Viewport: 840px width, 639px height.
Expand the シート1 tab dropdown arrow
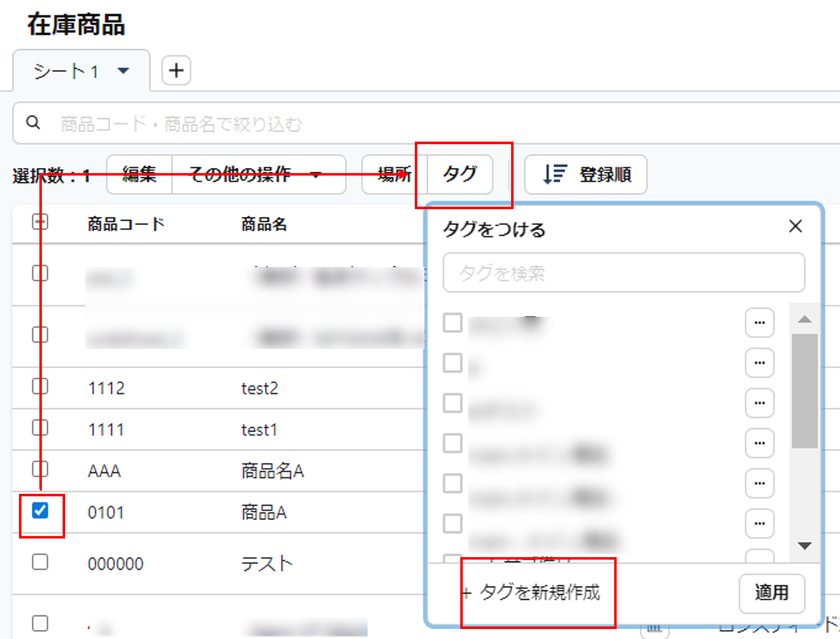point(123,71)
